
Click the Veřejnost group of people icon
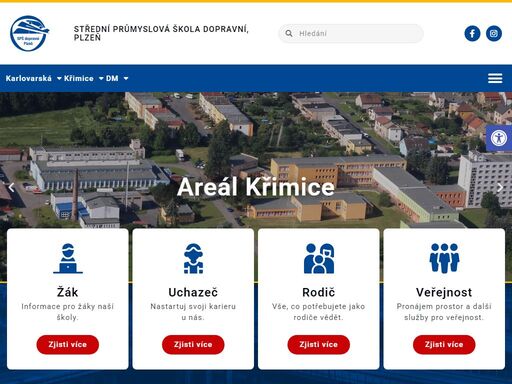pyautogui.click(x=444, y=258)
